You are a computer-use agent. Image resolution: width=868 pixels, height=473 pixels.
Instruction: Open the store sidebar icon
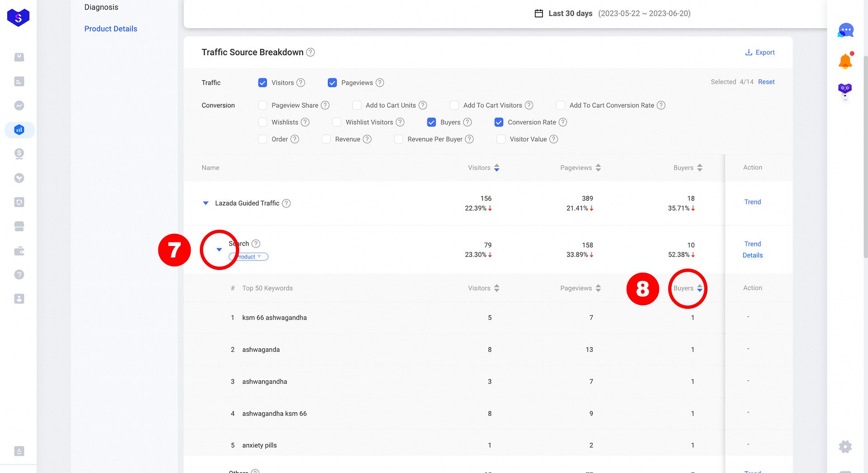[19, 226]
